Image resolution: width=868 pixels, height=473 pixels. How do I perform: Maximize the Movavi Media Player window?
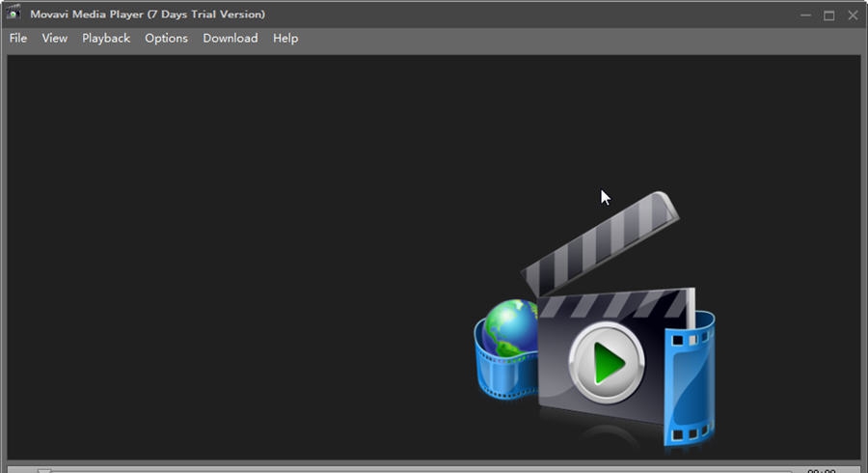click(828, 14)
